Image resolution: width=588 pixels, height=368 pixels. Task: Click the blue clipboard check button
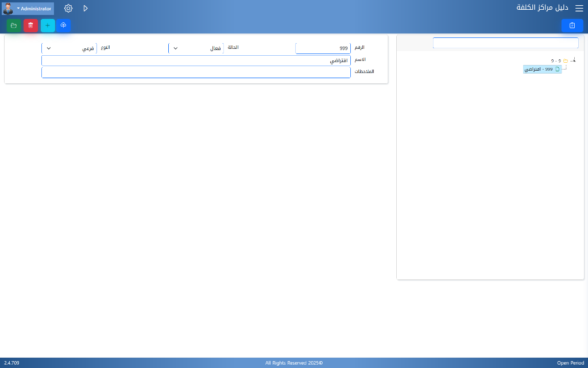click(572, 25)
